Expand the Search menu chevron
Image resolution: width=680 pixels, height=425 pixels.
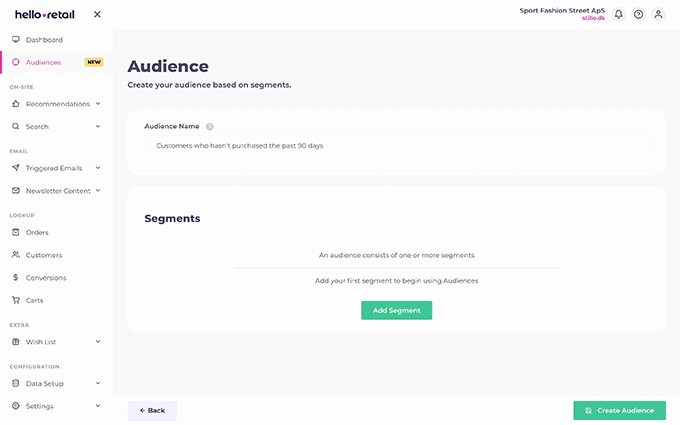click(x=98, y=126)
